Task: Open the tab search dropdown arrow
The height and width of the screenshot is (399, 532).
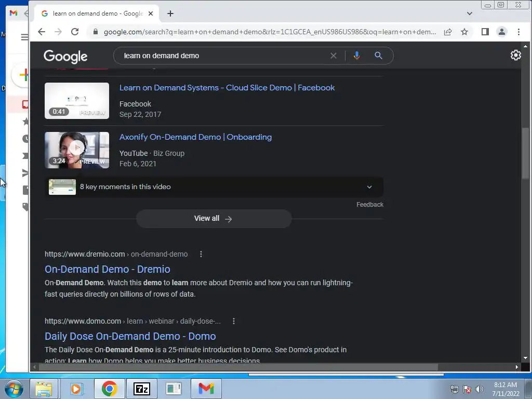Action: click(x=470, y=14)
